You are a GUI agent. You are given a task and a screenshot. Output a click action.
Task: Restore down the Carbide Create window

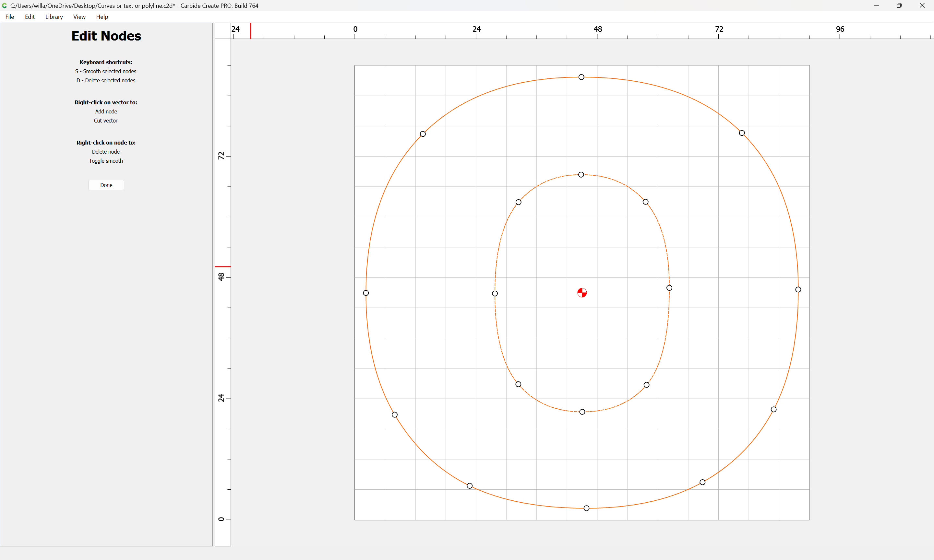point(899,6)
